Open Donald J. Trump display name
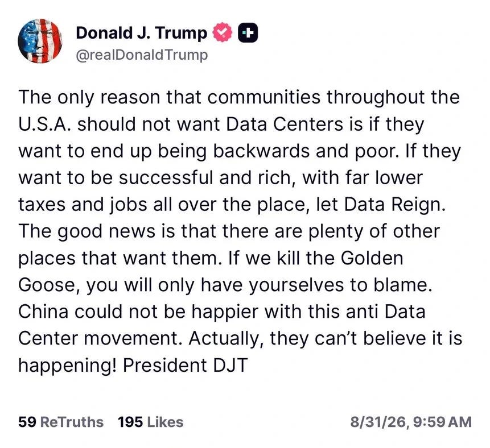This screenshot has width=490, height=448. pos(141,33)
